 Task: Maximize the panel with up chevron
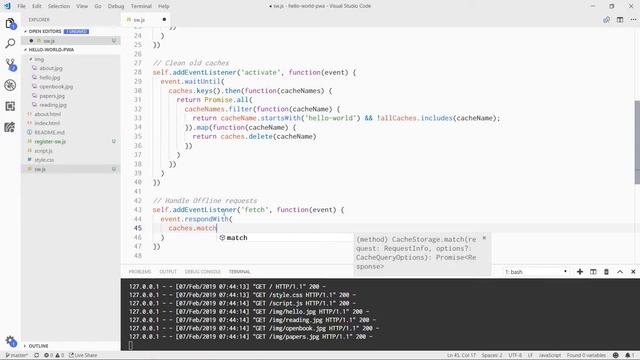pyautogui.click(x=620, y=272)
